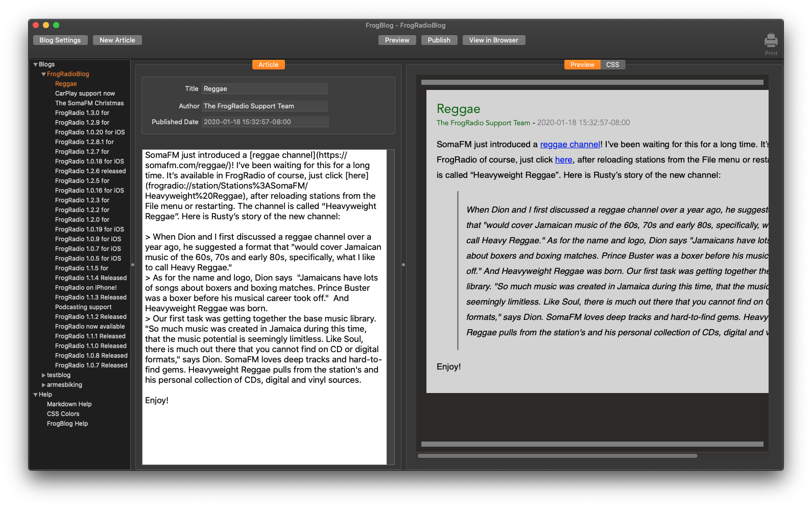Open Markdown Help page
This screenshot has width=812, height=508.
click(x=69, y=404)
